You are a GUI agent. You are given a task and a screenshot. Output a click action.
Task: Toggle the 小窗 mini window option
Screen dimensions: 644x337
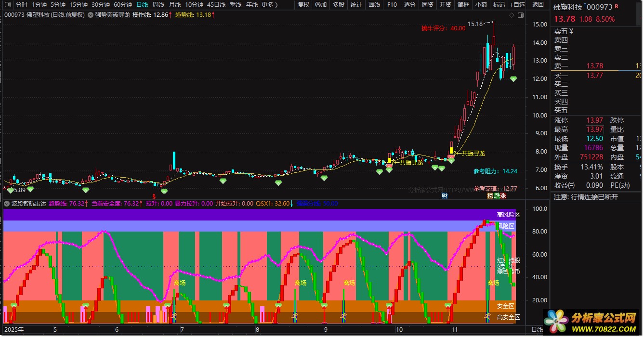[x=481, y=5]
